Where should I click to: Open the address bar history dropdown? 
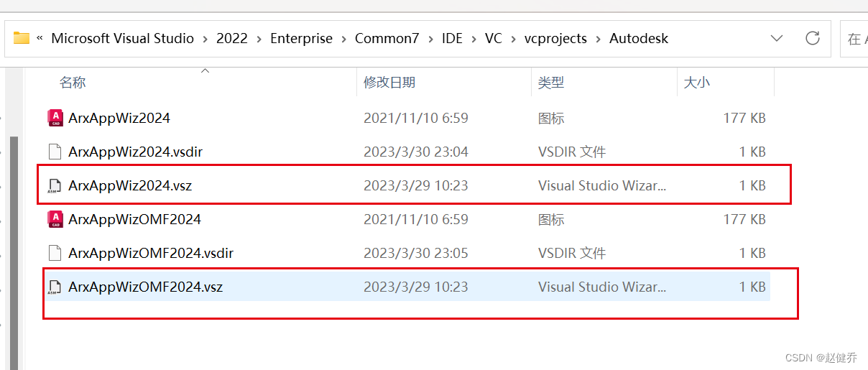tap(777, 38)
